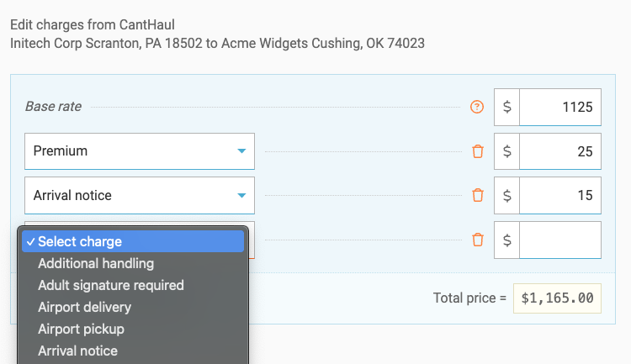631x364 pixels.
Task: Click the 'Base rate' label text
Action: tap(52, 107)
